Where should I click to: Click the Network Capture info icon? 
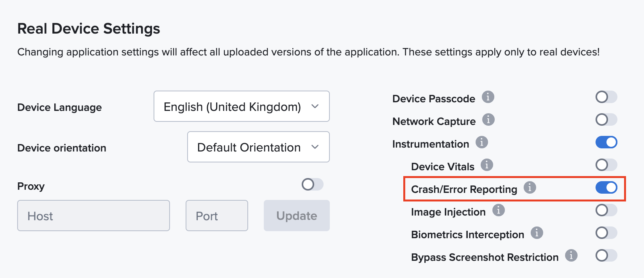point(488,120)
